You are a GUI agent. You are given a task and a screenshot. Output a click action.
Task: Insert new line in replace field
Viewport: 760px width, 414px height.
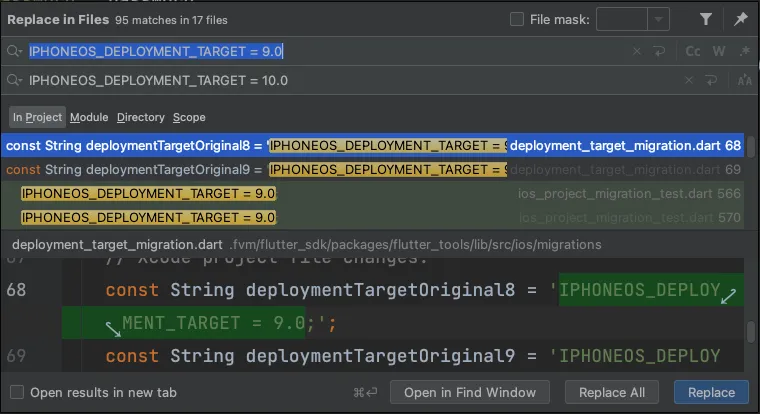point(711,80)
